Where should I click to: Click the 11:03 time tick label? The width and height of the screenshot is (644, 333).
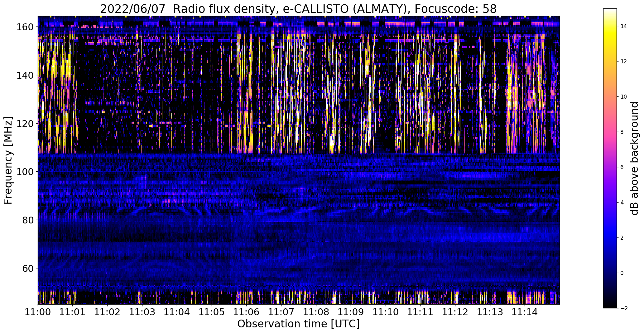click(x=142, y=312)
